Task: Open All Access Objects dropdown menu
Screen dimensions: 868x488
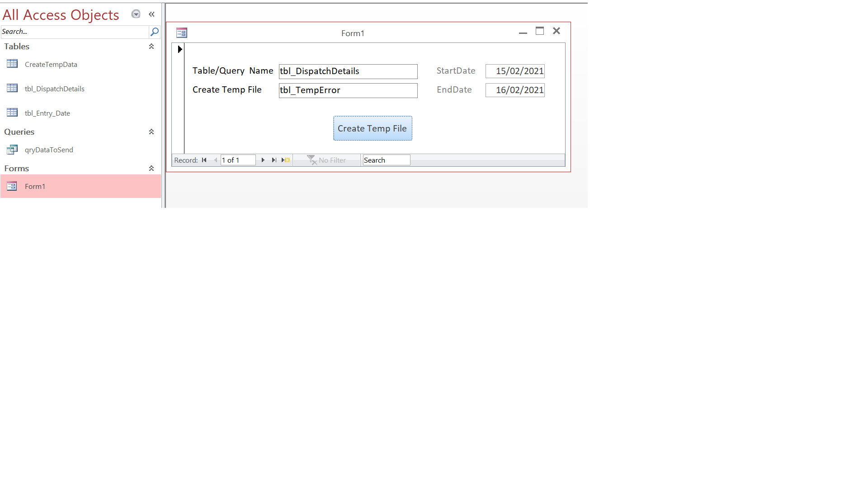Action: [136, 14]
